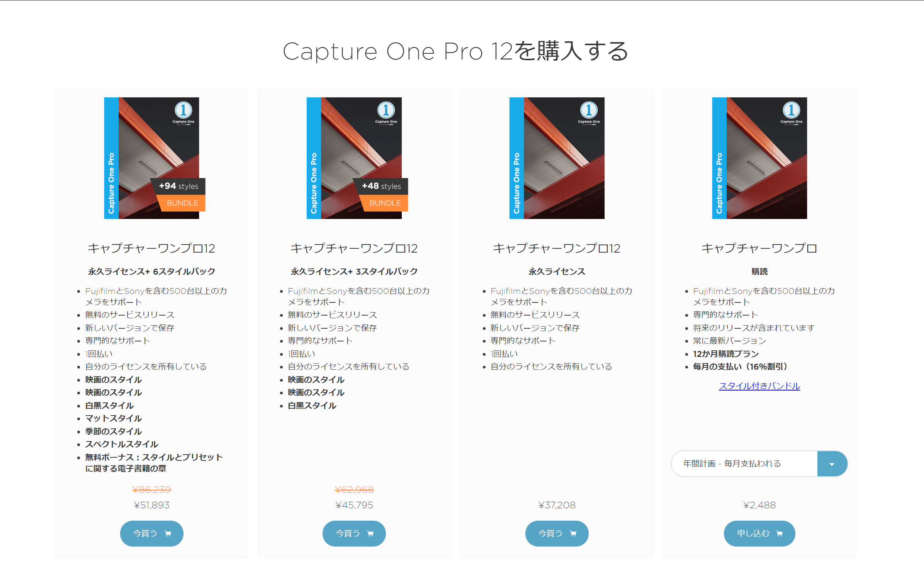This screenshot has width=924, height=579.
Task: Click cart icon on ¥37,208 buy button
Action: [x=573, y=533]
